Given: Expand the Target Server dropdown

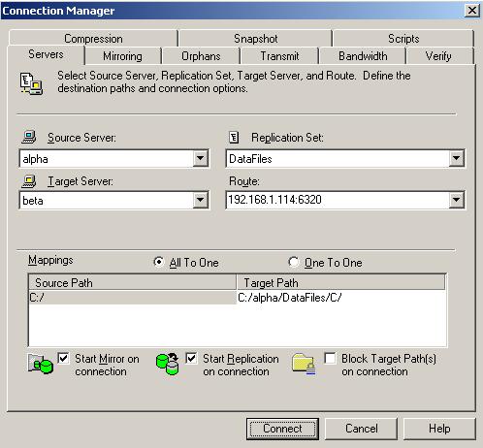Looking at the screenshot, I should (200, 200).
